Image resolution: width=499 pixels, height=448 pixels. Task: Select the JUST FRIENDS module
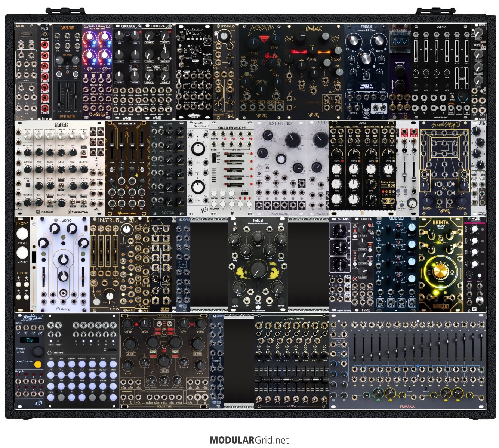click(280, 168)
